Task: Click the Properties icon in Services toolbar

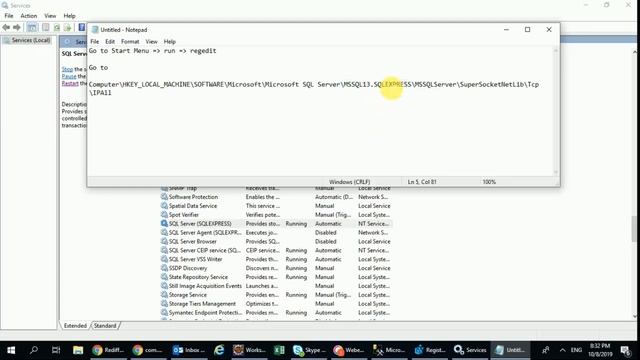Action: point(46,27)
